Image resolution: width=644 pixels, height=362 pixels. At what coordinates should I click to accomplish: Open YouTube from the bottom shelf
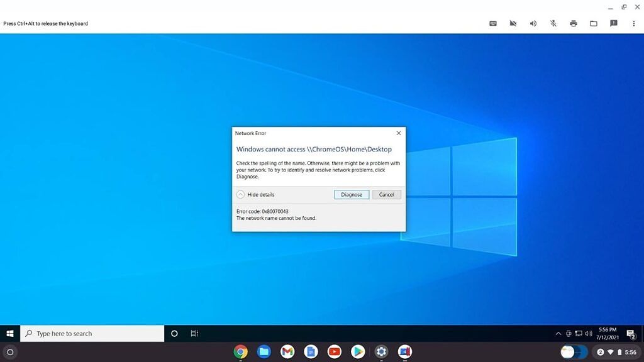click(334, 351)
